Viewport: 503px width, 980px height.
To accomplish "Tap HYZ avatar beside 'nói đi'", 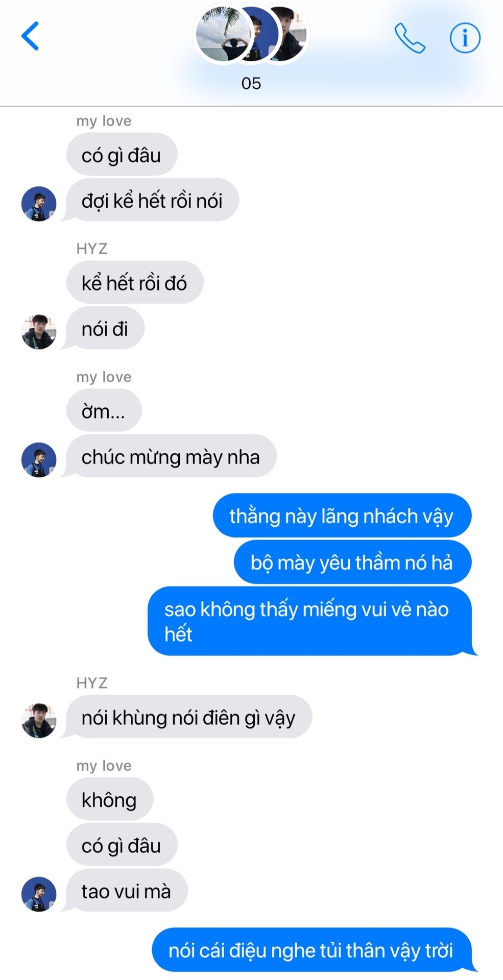I will (39, 332).
